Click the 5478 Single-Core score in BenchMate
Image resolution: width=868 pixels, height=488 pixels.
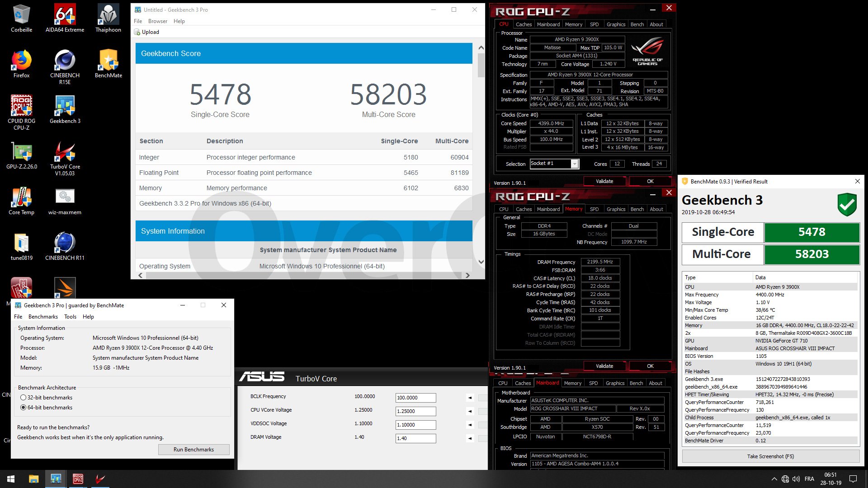811,232
